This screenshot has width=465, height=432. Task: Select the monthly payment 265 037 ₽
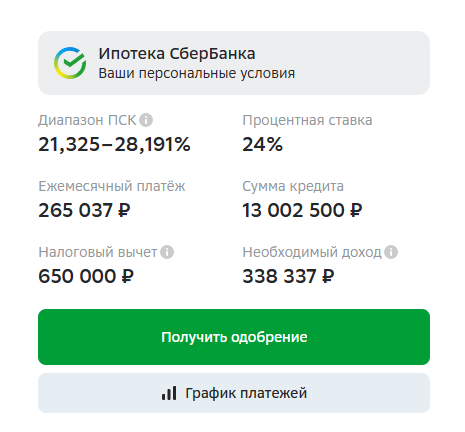coord(84,210)
